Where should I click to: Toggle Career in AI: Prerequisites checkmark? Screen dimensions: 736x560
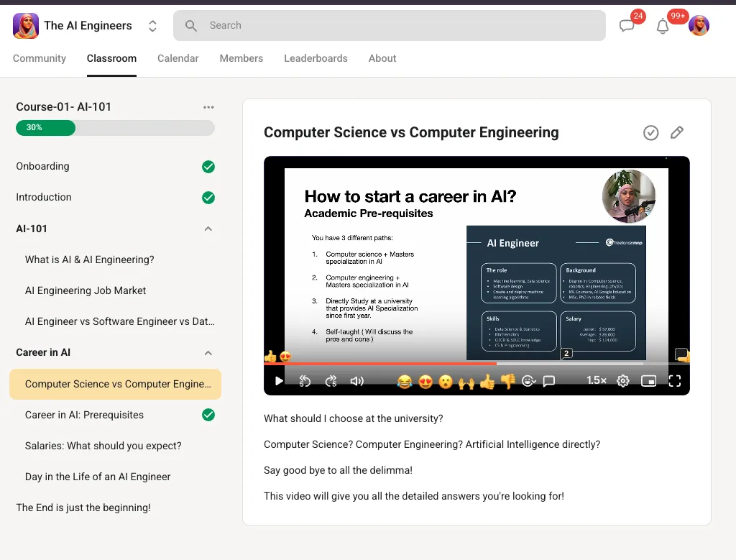tap(208, 415)
